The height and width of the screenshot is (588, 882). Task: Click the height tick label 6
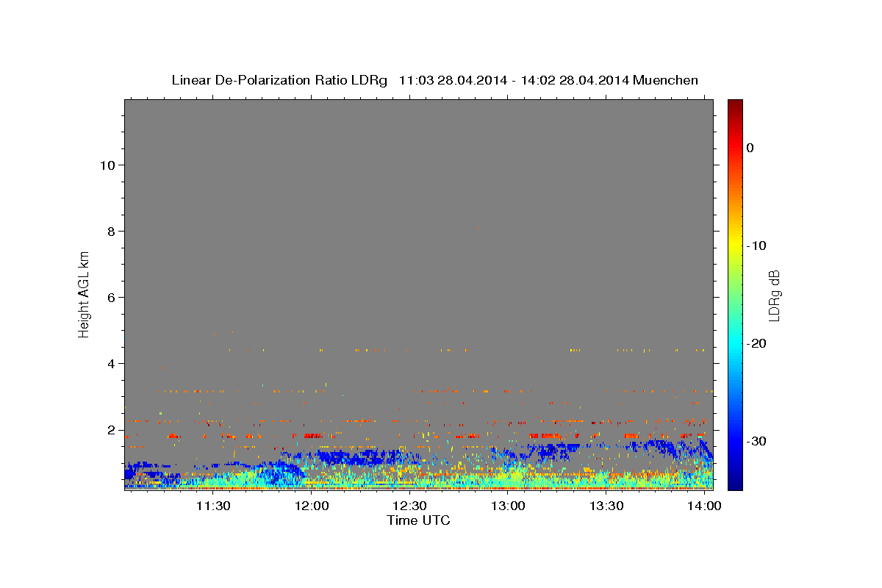(x=112, y=298)
